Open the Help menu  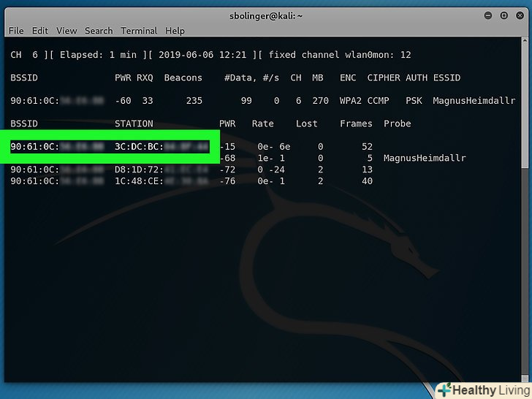click(x=175, y=31)
